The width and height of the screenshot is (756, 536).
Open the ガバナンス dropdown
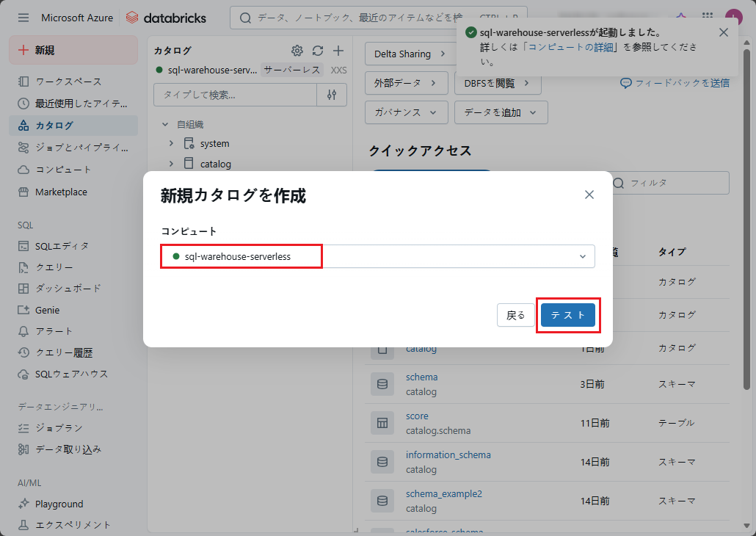(406, 112)
